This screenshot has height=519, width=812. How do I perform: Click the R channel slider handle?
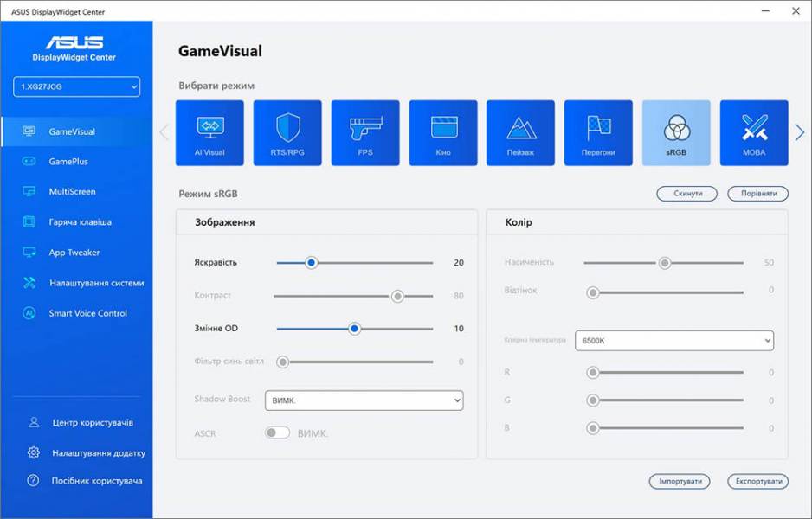pos(593,372)
